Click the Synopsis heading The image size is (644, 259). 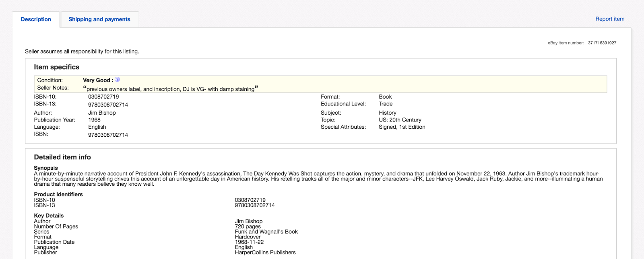[46, 168]
